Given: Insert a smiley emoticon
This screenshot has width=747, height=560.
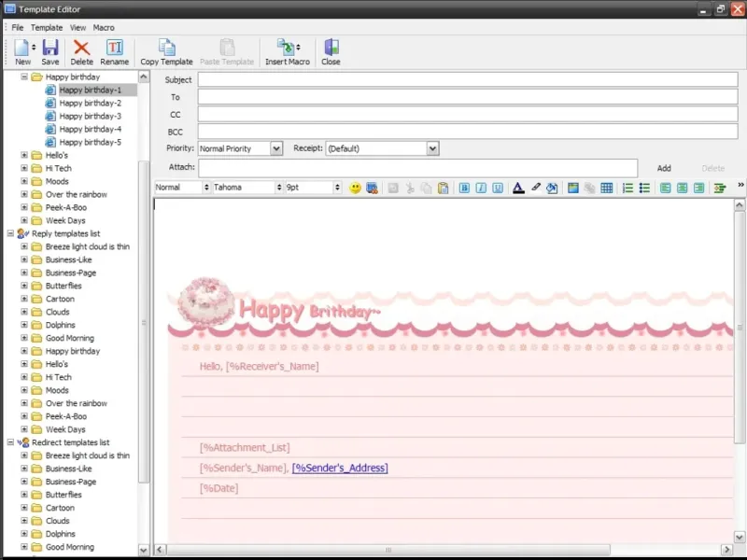Looking at the screenshot, I should pyautogui.click(x=355, y=188).
